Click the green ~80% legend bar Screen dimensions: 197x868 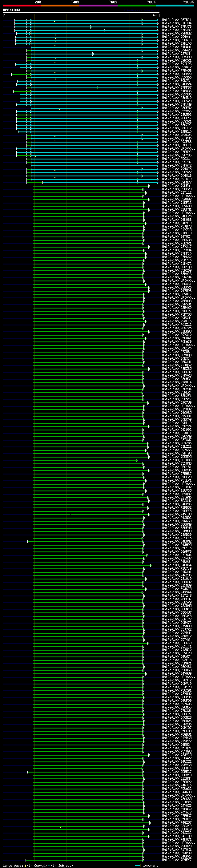point(137,6)
